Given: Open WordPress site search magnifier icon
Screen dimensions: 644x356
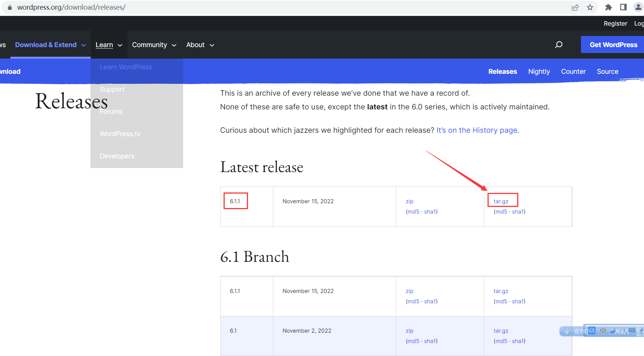Looking at the screenshot, I should coord(559,45).
